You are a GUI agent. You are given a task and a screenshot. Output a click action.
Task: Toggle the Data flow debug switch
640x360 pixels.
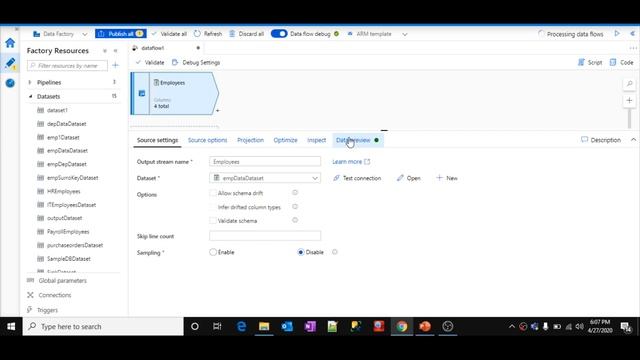pyautogui.click(x=279, y=34)
